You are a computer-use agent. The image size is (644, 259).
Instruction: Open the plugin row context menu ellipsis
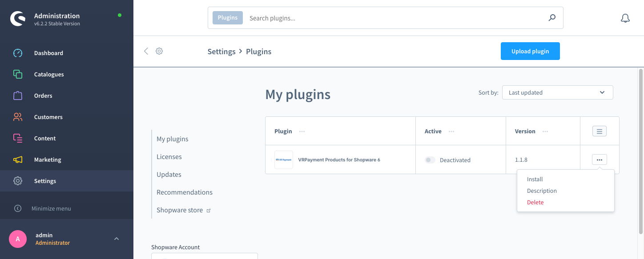coord(599,159)
